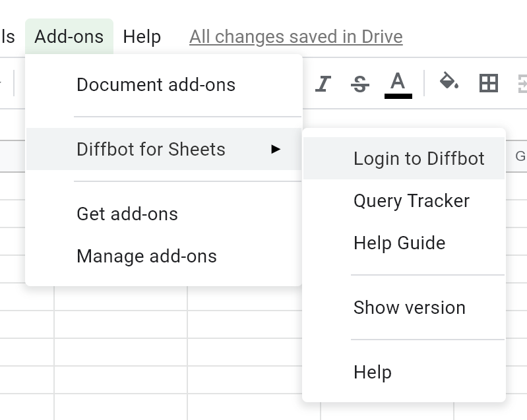Open the Add-ons menu
This screenshot has height=420, width=527.
click(x=69, y=36)
